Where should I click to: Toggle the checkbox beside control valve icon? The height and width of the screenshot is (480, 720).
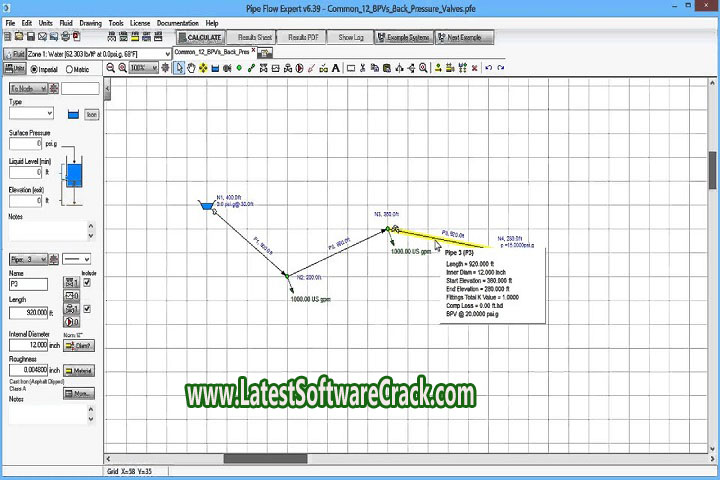[87, 309]
